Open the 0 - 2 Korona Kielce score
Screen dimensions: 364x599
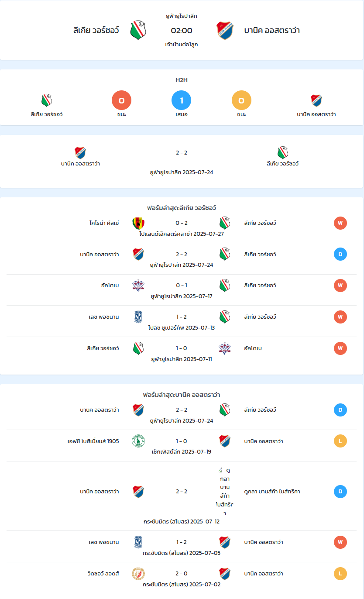(x=182, y=223)
